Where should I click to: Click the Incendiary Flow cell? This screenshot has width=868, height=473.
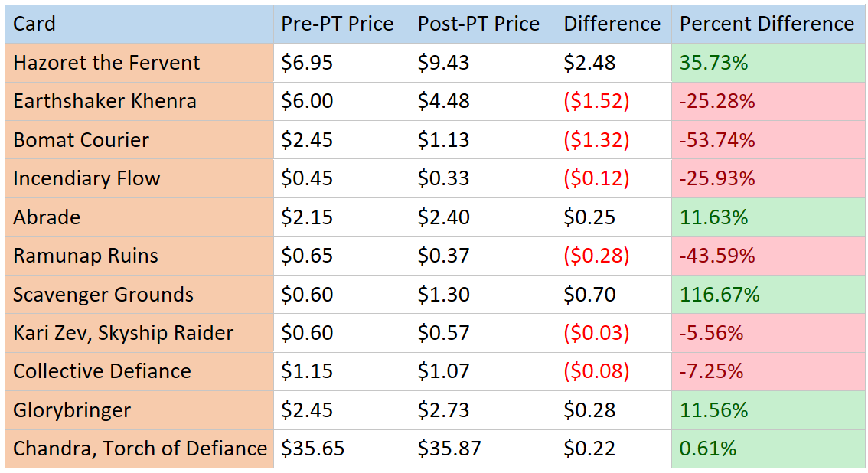[x=139, y=178]
